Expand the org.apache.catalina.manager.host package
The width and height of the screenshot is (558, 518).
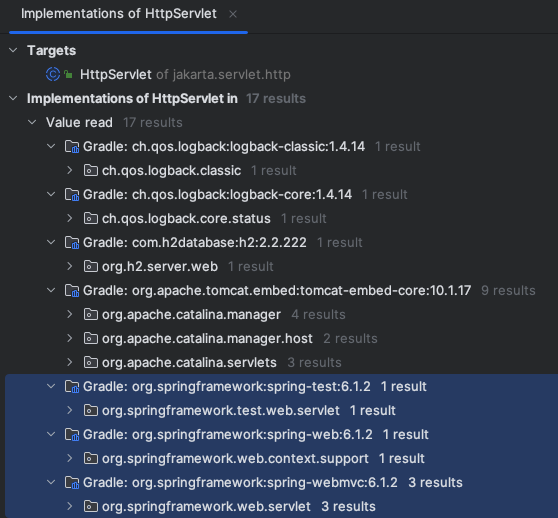click(x=70, y=338)
